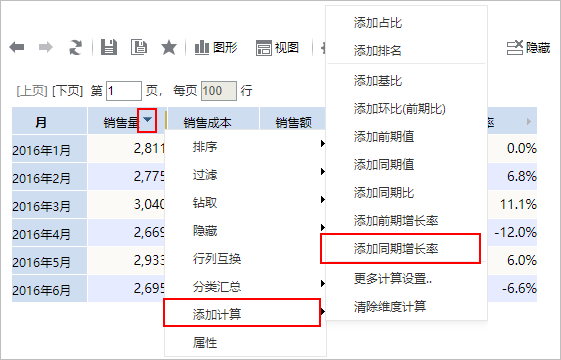Image resolution: width=561 pixels, height=360 pixels.
Task: Choose 添加环比(前期比) option
Action: [400, 108]
